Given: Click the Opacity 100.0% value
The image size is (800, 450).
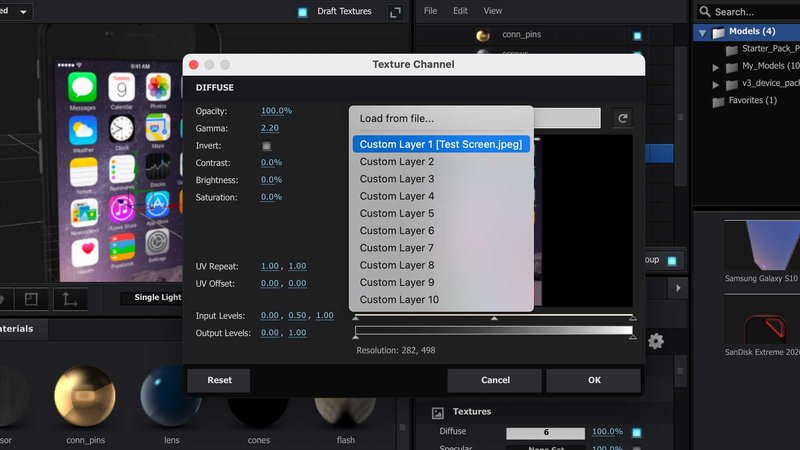Looking at the screenshot, I should pos(276,111).
